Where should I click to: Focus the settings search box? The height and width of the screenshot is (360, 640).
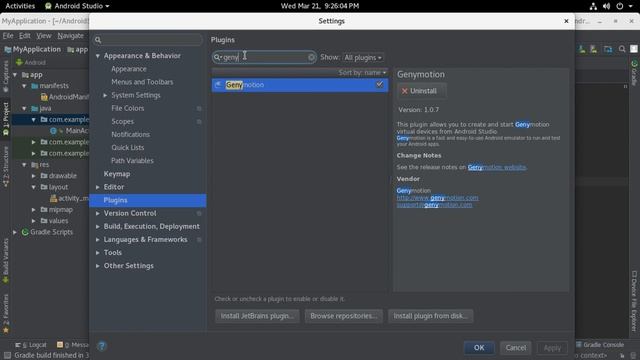tap(148, 40)
